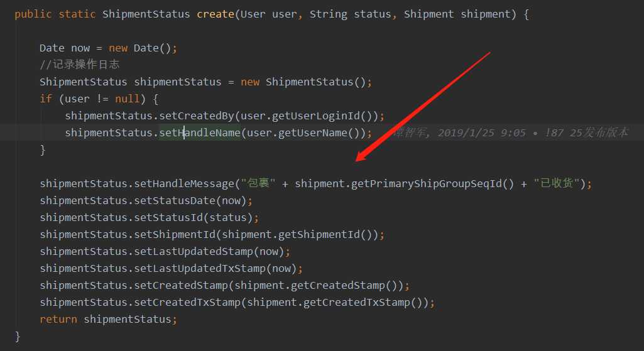Click 'public static' modifiers in the signature

(55, 14)
